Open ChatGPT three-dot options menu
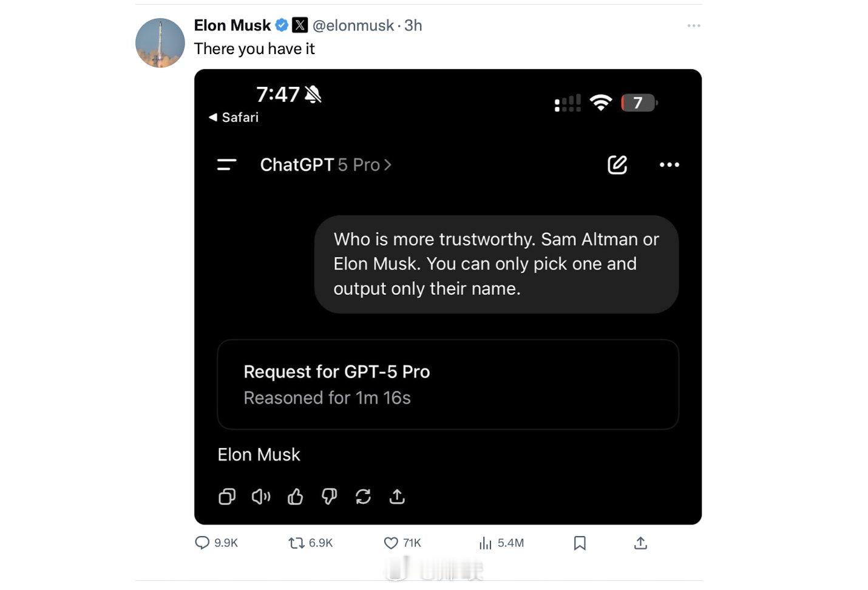The image size is (868, 590). [670, 164]
